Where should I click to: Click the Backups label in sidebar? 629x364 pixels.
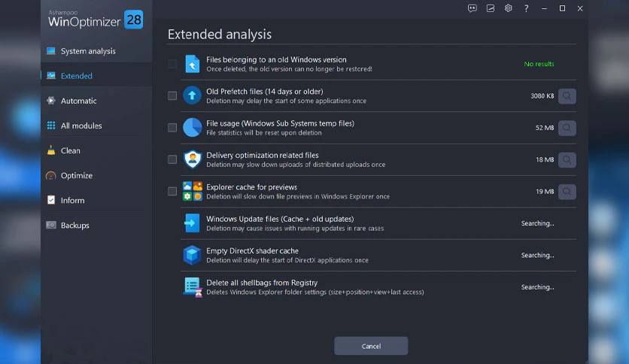pyautogui.click(x=75, y=226)
